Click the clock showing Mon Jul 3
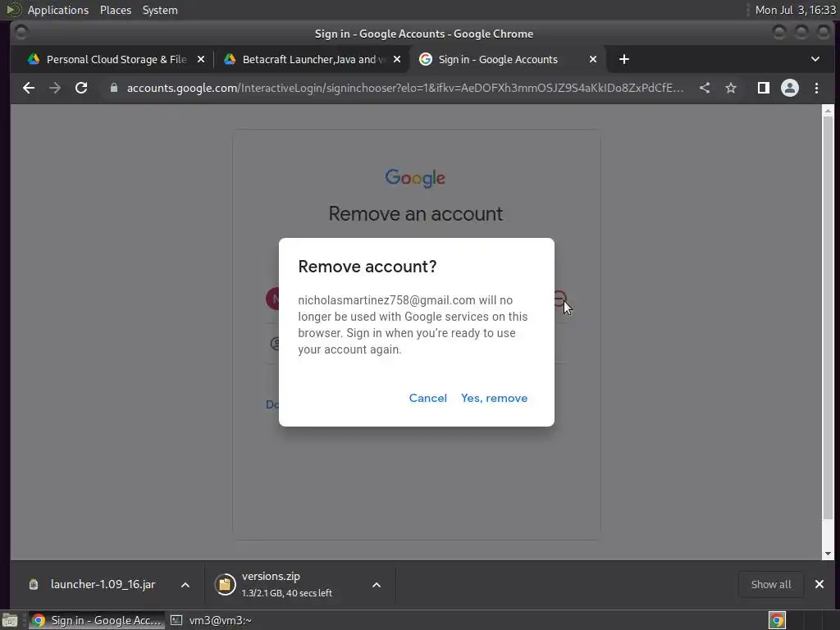The image size is (840, 630). (795, 10)
